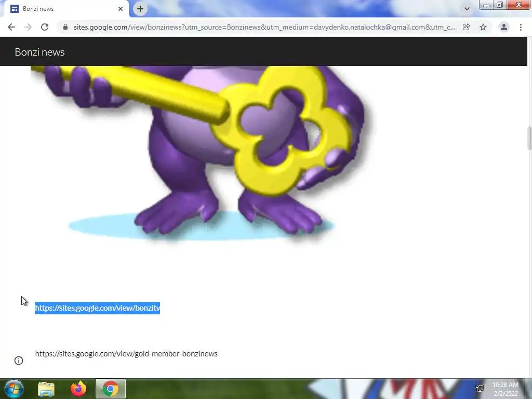Click the site info circle icon

pos(19,361)
